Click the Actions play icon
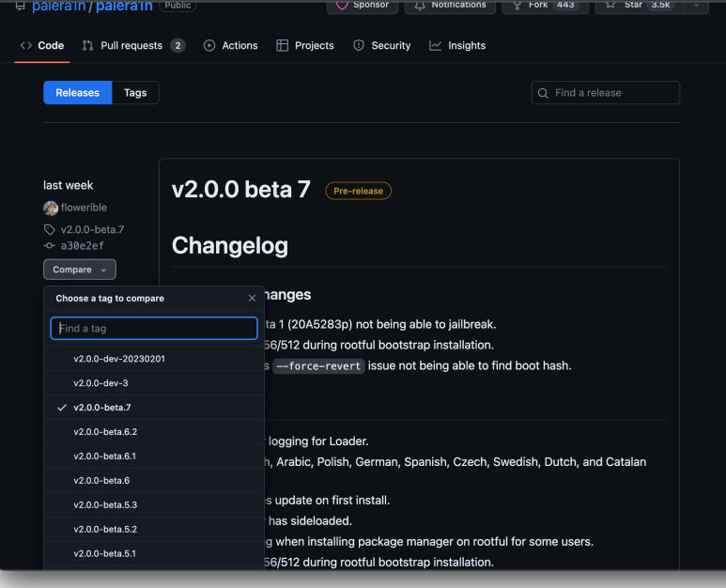 click(209, 45)
